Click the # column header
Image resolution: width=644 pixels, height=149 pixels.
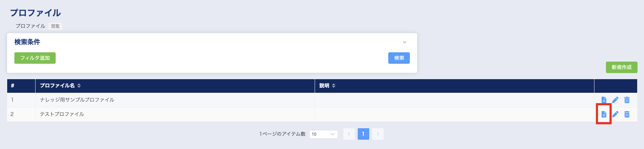pos(21,86)
